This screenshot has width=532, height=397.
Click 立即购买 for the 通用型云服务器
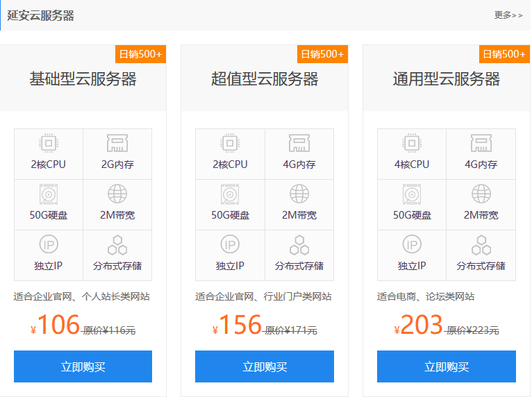(x=447, y=366)
